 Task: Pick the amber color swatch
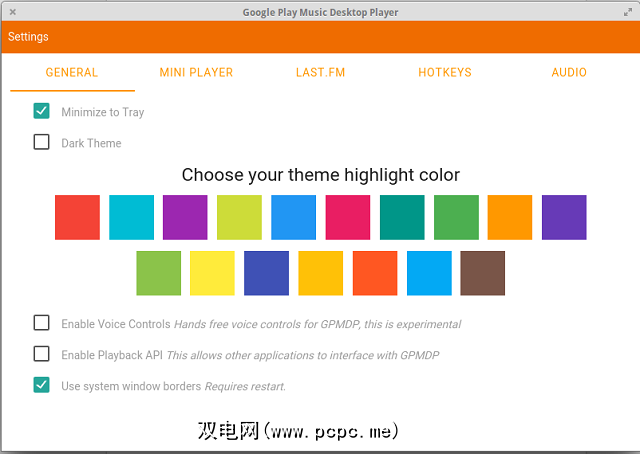(321, 273)
